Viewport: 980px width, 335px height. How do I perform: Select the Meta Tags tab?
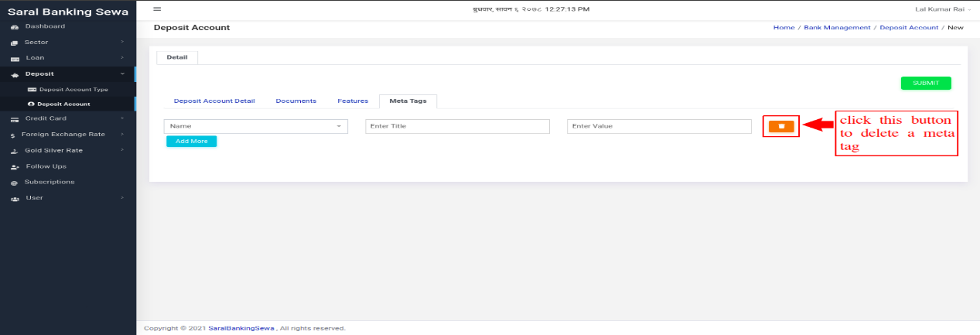coord(408,101)
